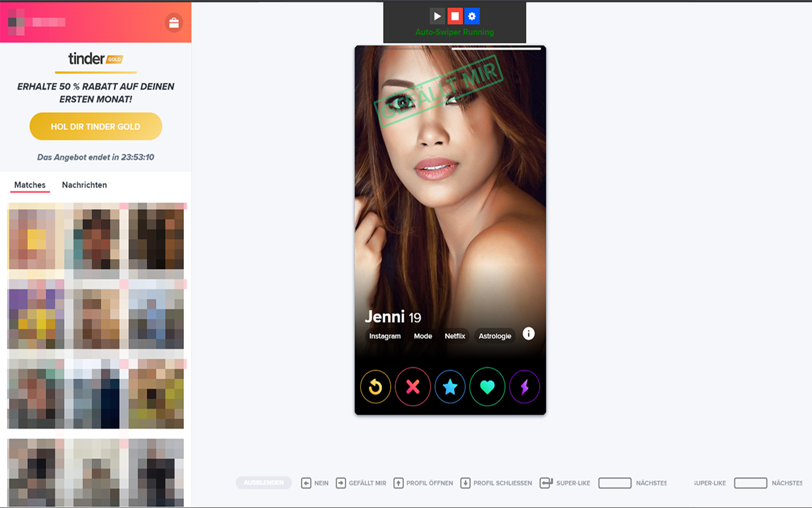Open the Nachrichten tab

84,185
